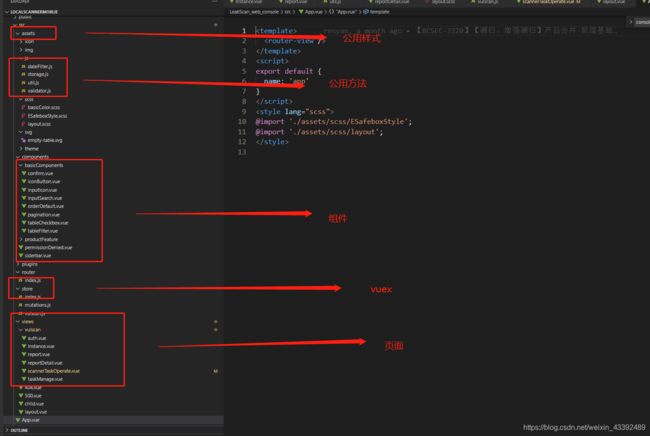650x436 pixels.
Task: Click the Vue icon of orderDefault.vue
Action: point(24,206)
